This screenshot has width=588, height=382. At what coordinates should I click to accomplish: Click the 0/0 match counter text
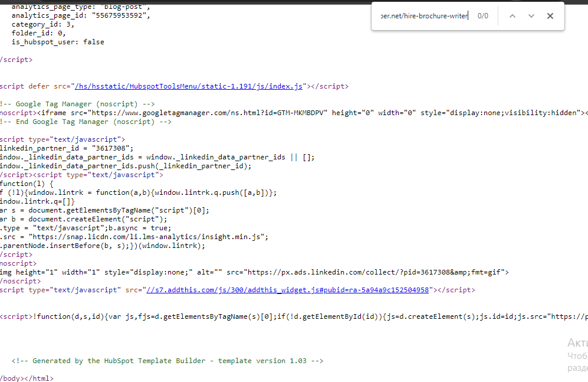[483, 16]
